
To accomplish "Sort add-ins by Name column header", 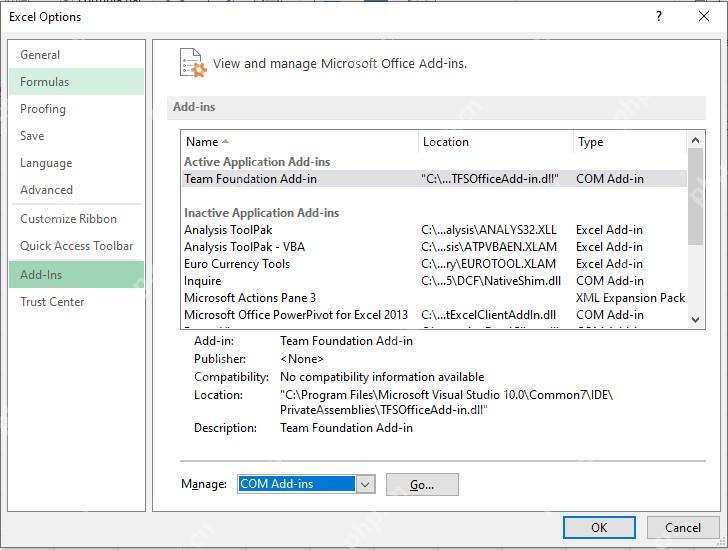I will click(x=299, y=142).
